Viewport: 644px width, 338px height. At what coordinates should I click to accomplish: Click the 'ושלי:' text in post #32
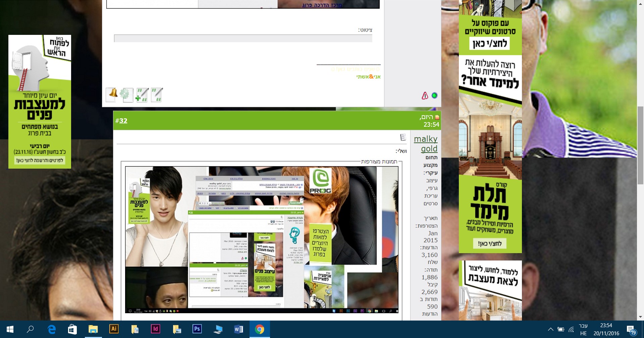click(401, 151)
